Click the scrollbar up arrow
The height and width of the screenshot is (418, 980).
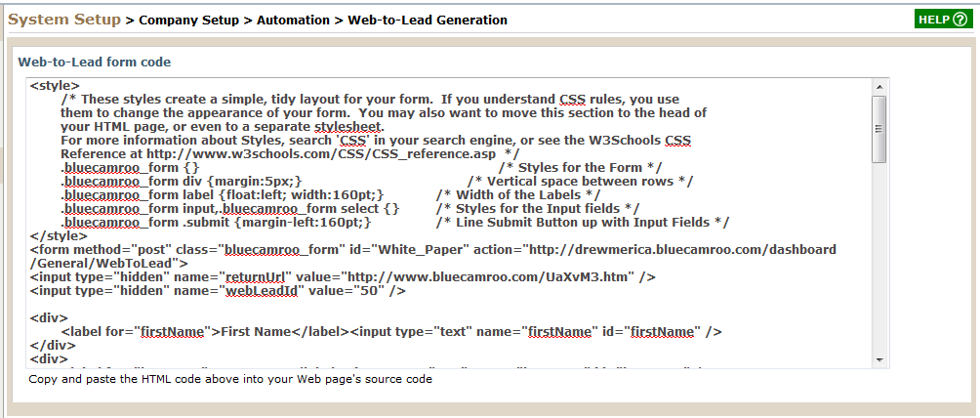point(879,87)
